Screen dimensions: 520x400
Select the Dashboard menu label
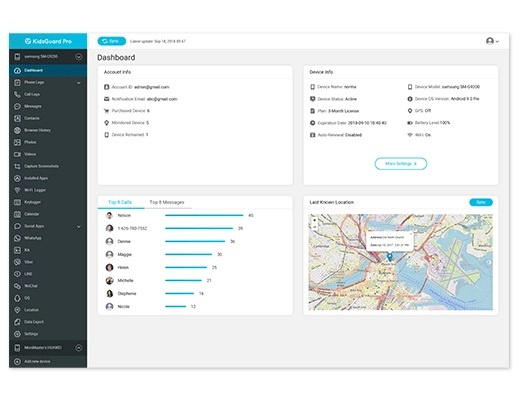tap(33, 70)
